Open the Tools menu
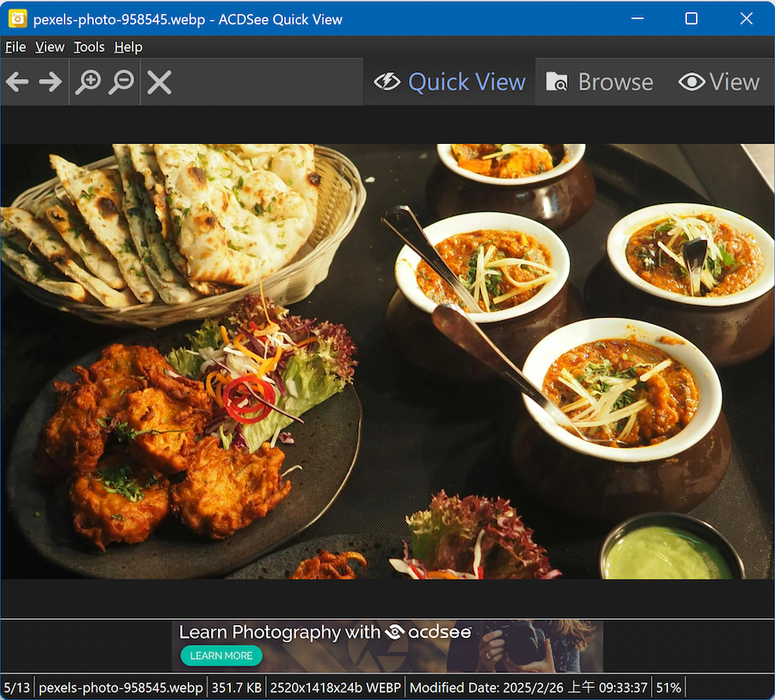Image resolution: width=775 pixels, height=700 pixels. coord(89,47)
